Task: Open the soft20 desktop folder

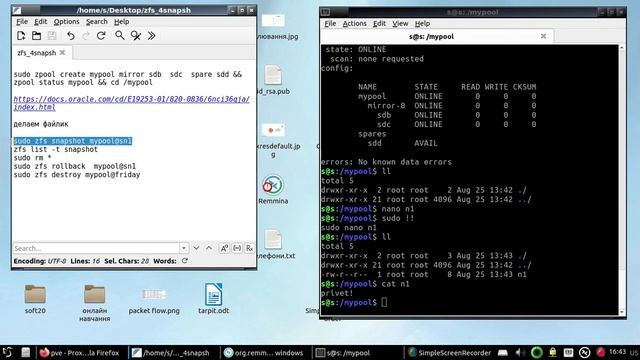Action: click(x=35, y=299)
